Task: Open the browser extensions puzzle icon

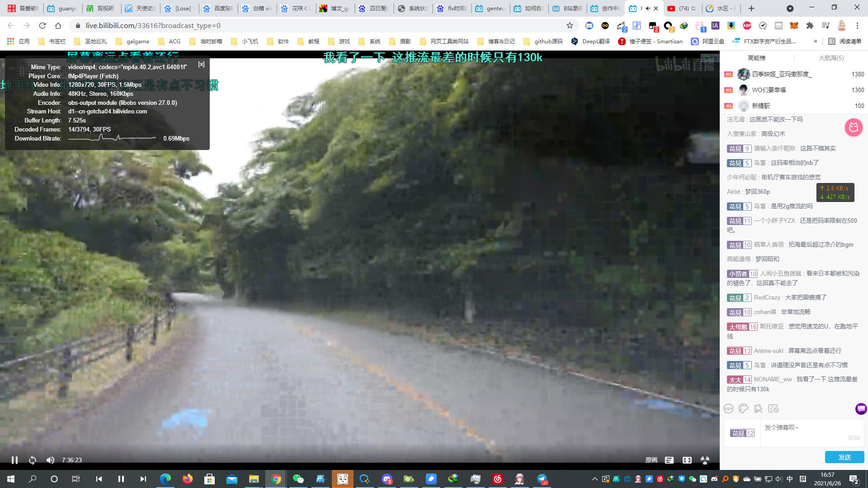Action: [x=810, y=25]
